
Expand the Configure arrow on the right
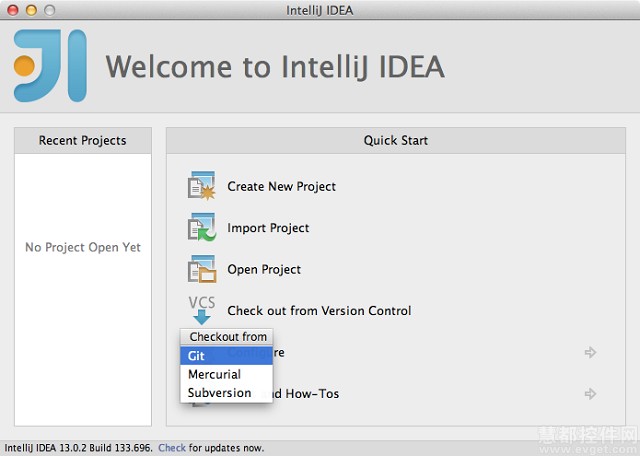[x=590, y=352]
